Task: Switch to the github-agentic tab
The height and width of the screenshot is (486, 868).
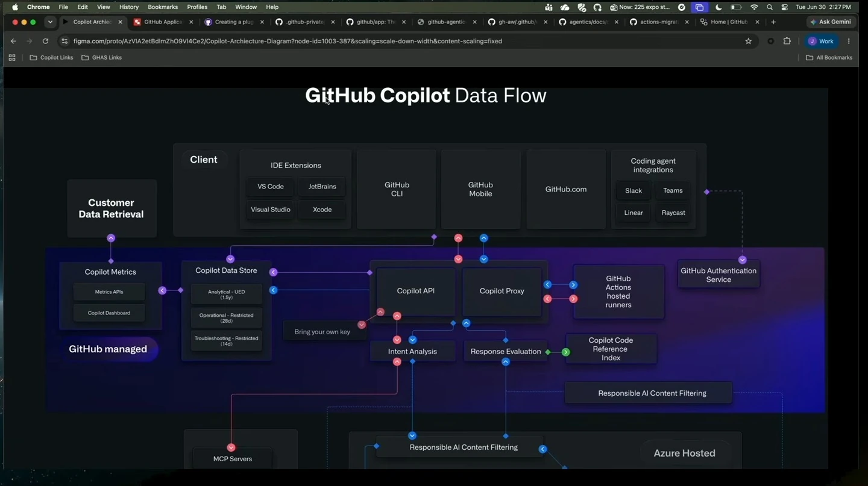Action: [x=446, y=22]
